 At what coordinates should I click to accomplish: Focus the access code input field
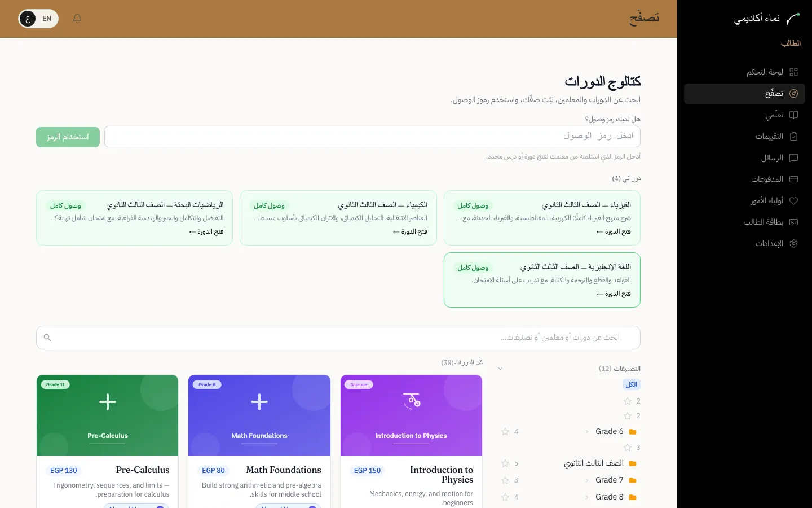click(372, 137)
